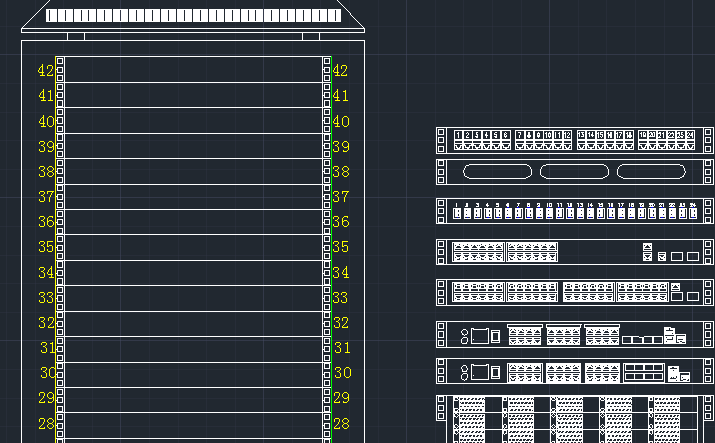Select the 48-port switch with four port groups
Viewport: 715px width, 443px height.
tap(575, 292)
